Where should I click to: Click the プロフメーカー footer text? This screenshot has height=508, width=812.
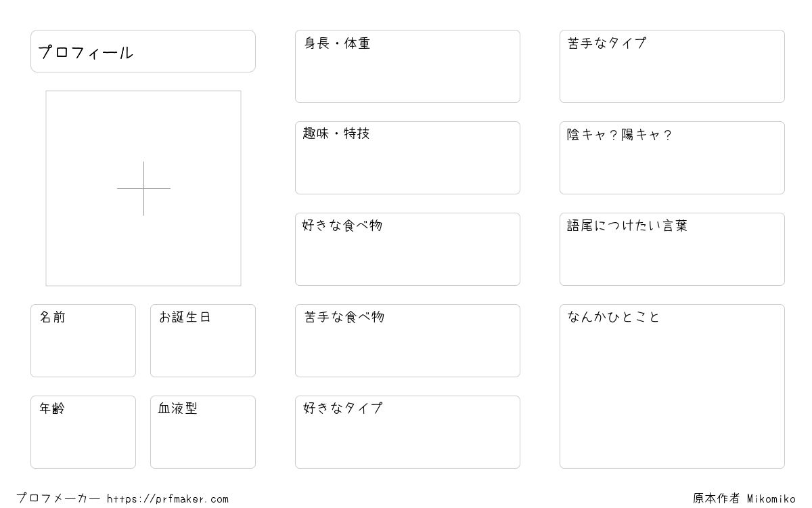pyautogui.click(x=58, y=499)
